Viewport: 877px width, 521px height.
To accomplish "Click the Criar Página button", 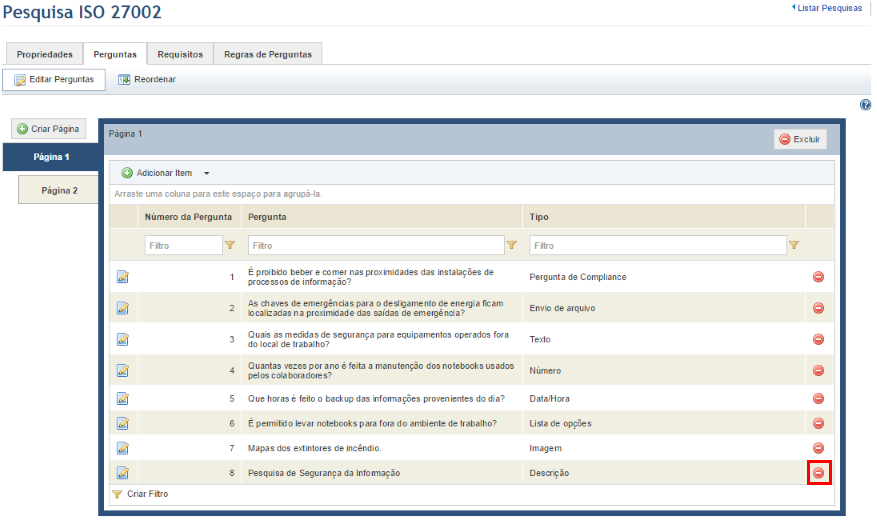I will point(49,129).
